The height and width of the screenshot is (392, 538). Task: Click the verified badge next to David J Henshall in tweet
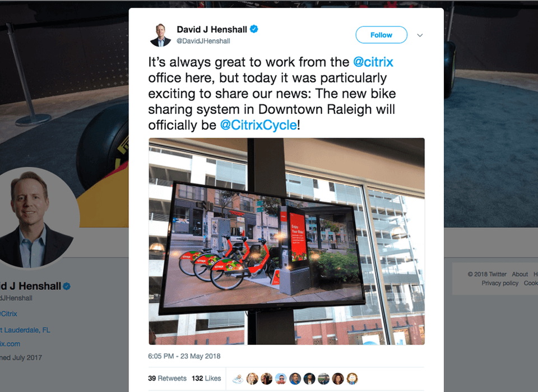click(x=254, y=29)
